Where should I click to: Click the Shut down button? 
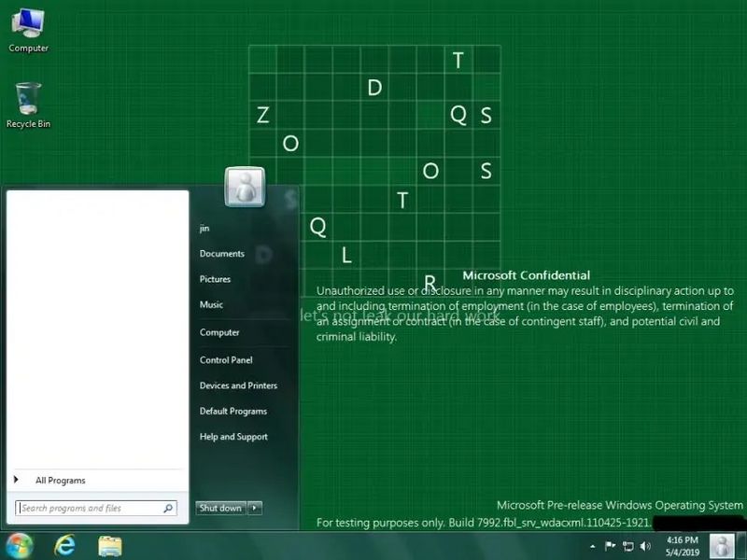tap(220, 508)
